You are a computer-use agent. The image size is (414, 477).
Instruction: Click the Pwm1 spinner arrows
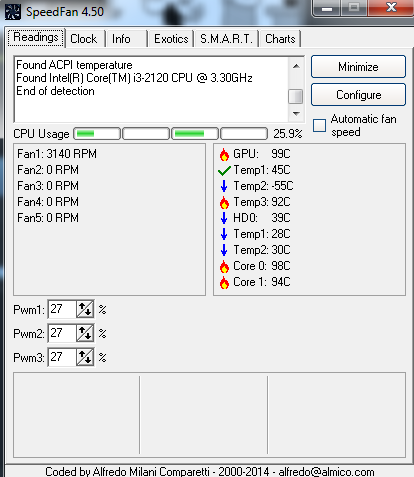pyautogui.click(x=85, y=310)
